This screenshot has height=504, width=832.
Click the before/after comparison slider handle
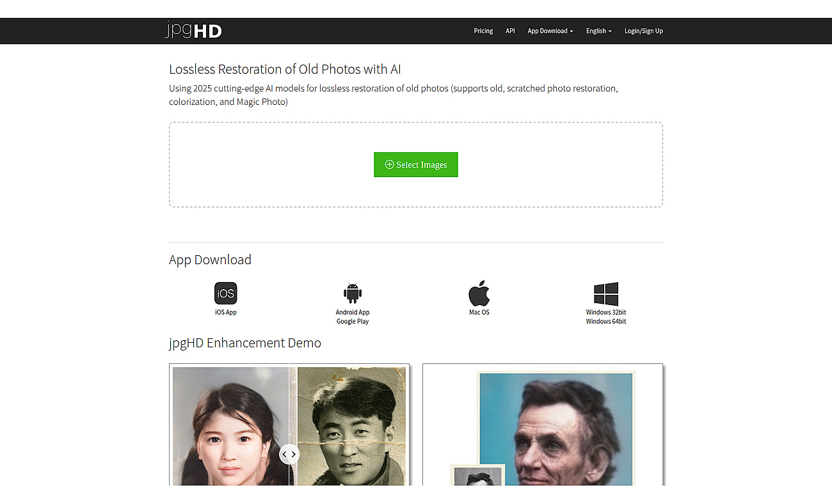tap(289, 454)
